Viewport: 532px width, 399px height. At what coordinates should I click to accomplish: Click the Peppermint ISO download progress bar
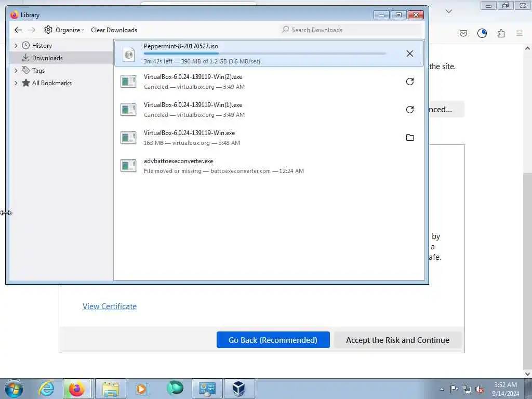(264, 54)
